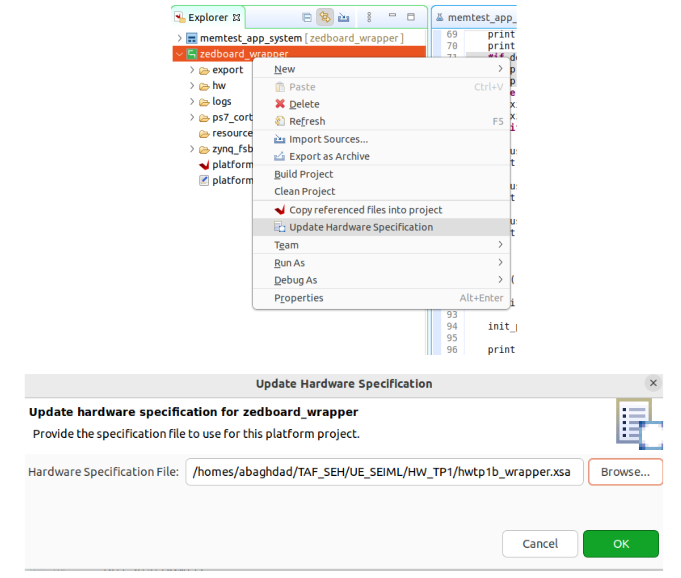681x578 pixels.
Task: Select Build Project from context menu
Action: (381, 174)
